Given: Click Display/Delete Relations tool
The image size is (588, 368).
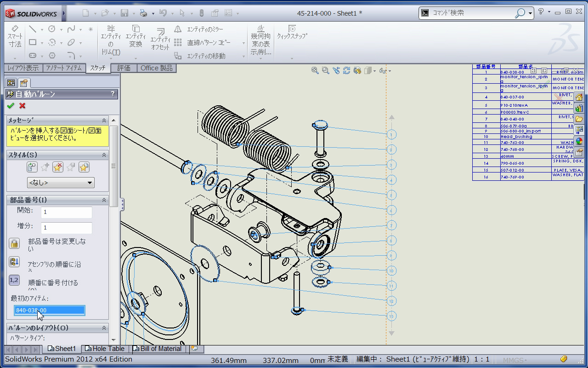Looking at the screenshot, I should (x=260, y=40).
